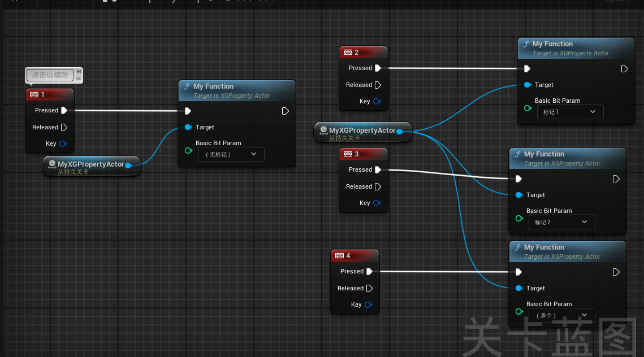Click the Key output pin of key 1 node

coord(63,143)
